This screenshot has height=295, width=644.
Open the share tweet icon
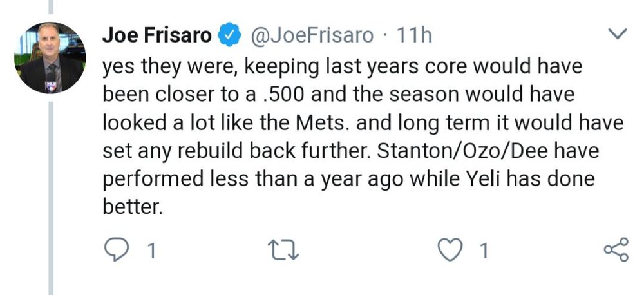tap(616, 249)
